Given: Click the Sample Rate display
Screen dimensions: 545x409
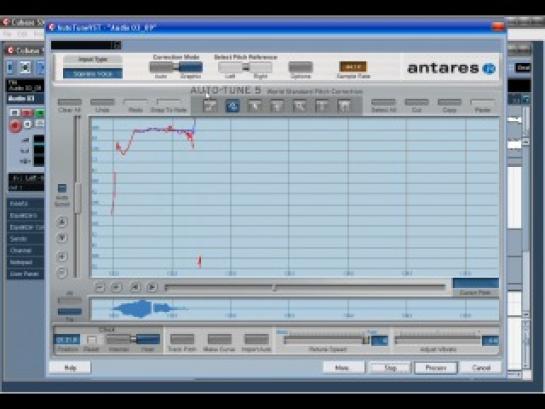Looking at the screenshot, I should click(352, 66).
